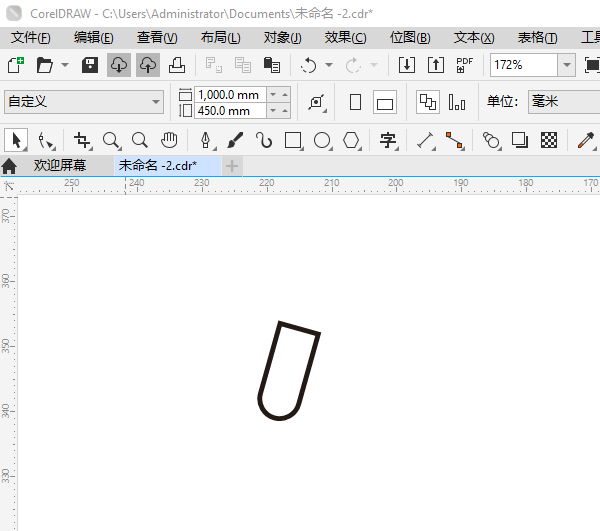Viewport: 600px width, 531px height.
Task: Set page orientation to landscape
Action: point(385,102)
